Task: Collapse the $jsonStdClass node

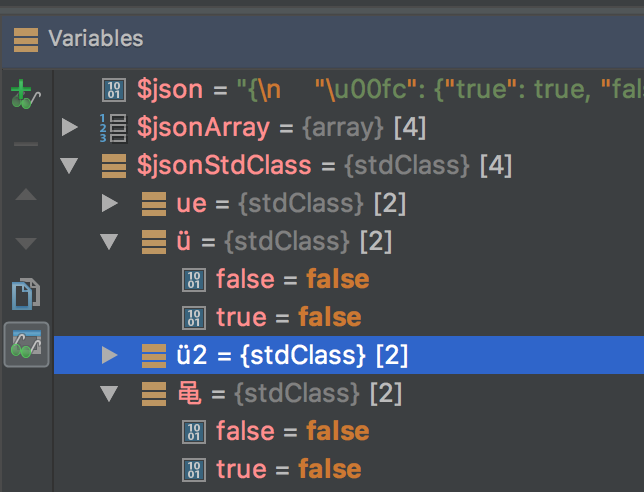Action: (69, 166)
